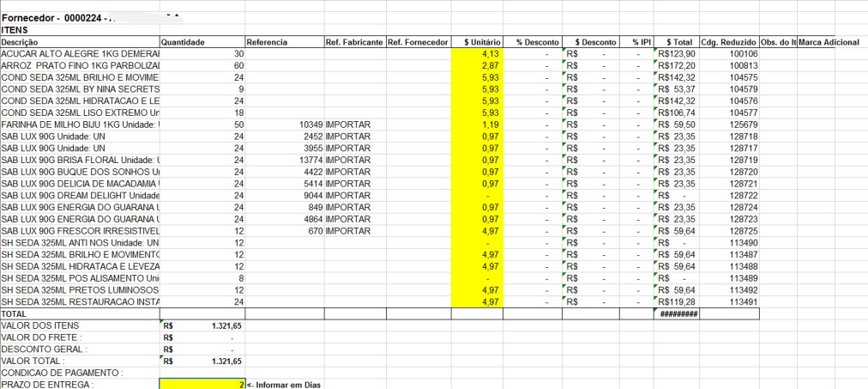
Task: Select SH SEDA 325ML PRETOS LUMINOSOS cell
Action: [80, 289]
